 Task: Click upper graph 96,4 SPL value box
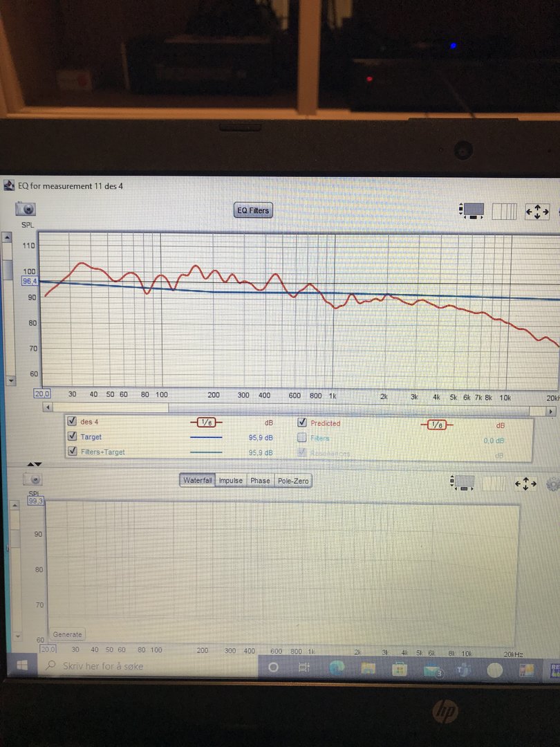tap(29, 281)
